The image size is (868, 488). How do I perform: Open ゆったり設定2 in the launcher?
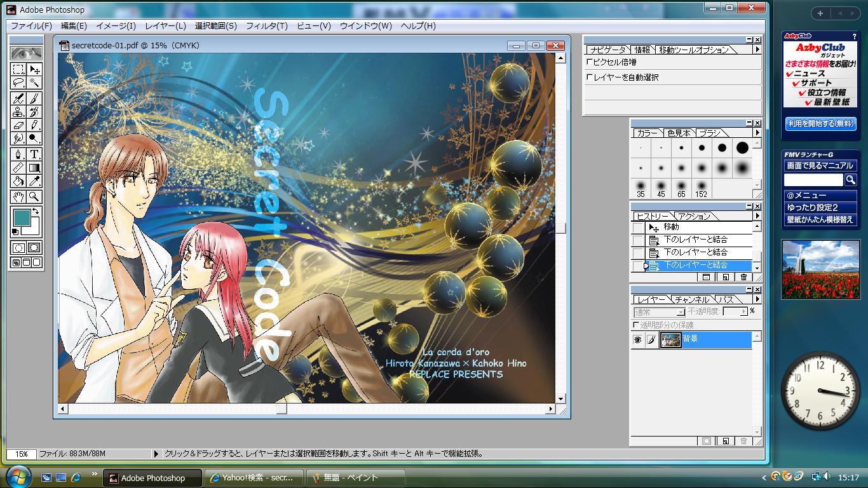[x=820, y=208]
